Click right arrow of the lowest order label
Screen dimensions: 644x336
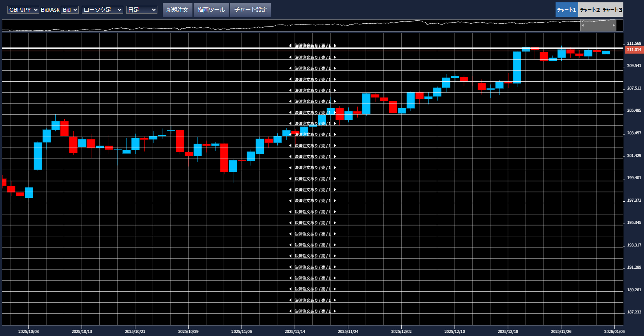[x=335, y=311]
